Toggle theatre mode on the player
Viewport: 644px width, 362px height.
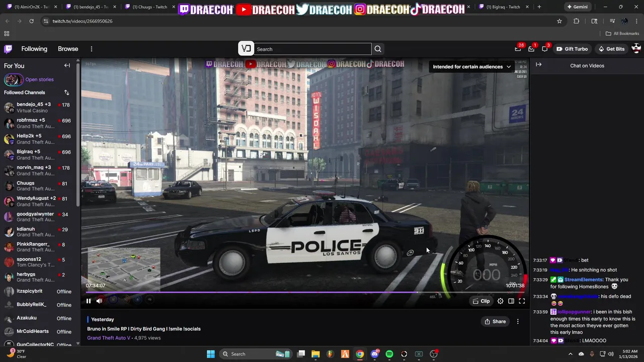511,301
